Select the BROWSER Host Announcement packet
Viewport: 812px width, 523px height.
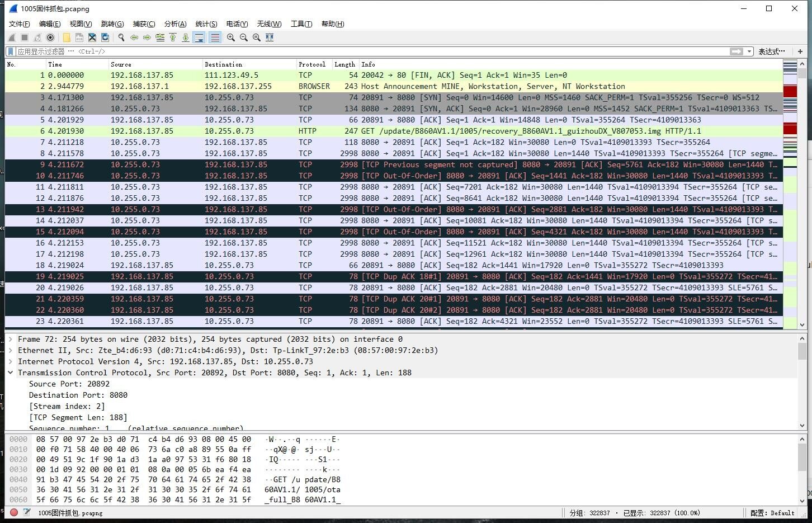[x=394, y=86]
